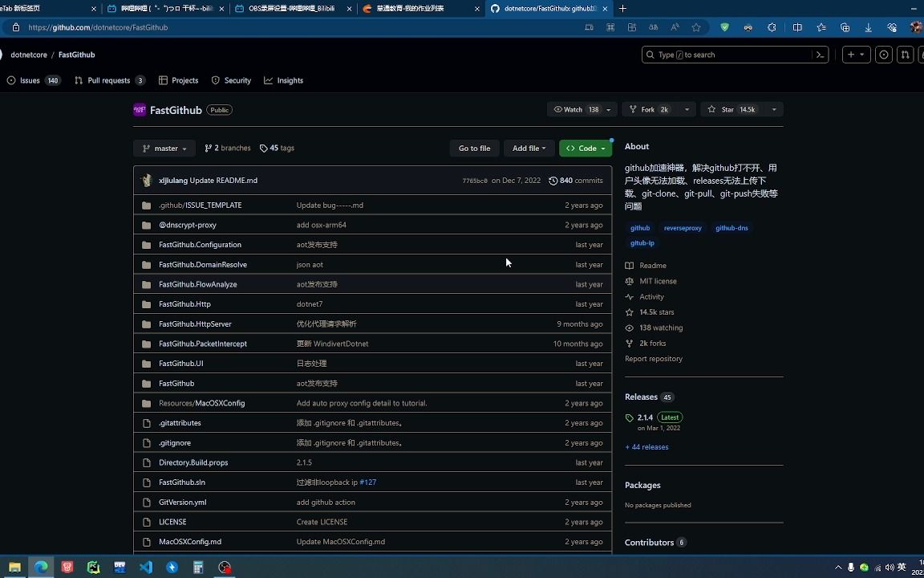Expand the Add file dropdown
Screen dimensions: 924x578
pos(529,149)
